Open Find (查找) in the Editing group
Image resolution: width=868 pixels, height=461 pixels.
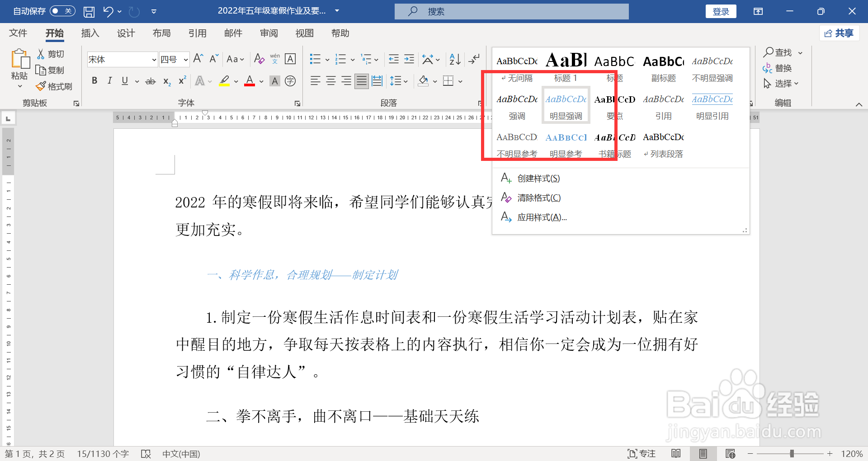(x=780, y=52)
